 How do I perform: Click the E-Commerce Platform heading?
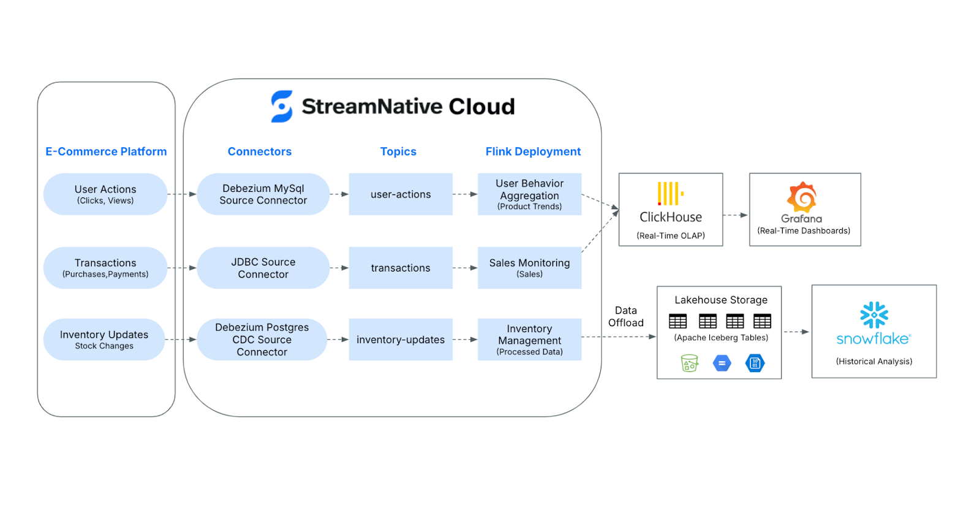click(106, 151)
